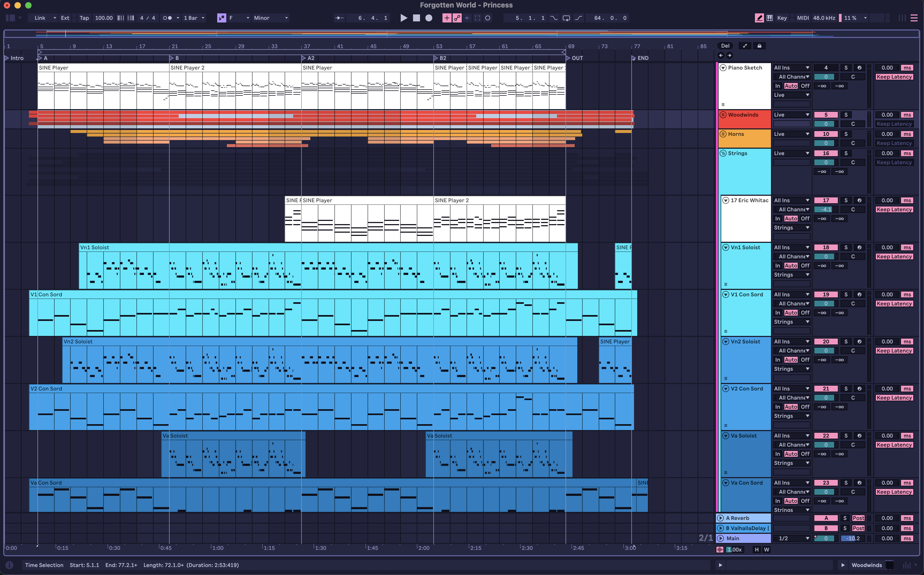Toggle the Loop switch icon
This screenshot has height=575, width=924.
tap(566, 18)
